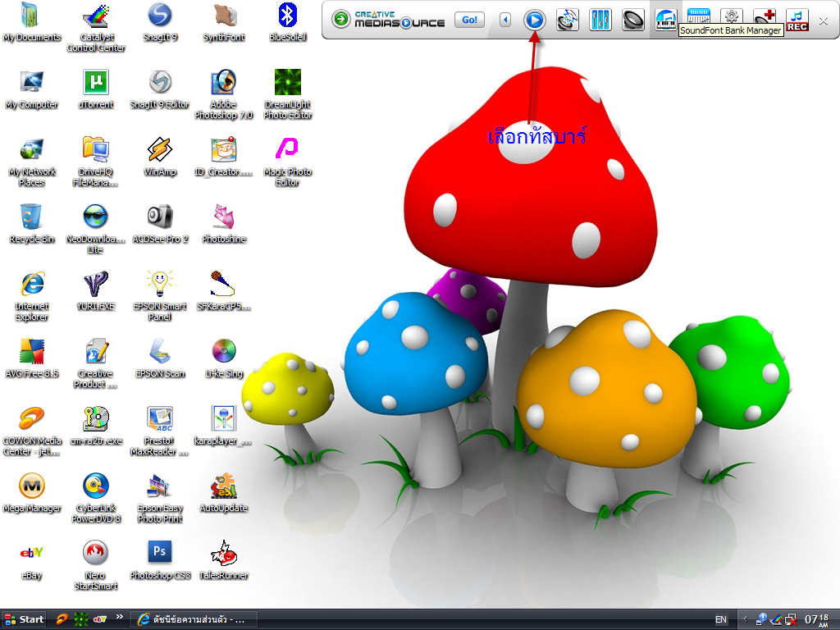This screenshot has width=840, height=630.
Task: Open Catalyst Control Center icon
Action: pyautogui.click(x=96, y=28)
